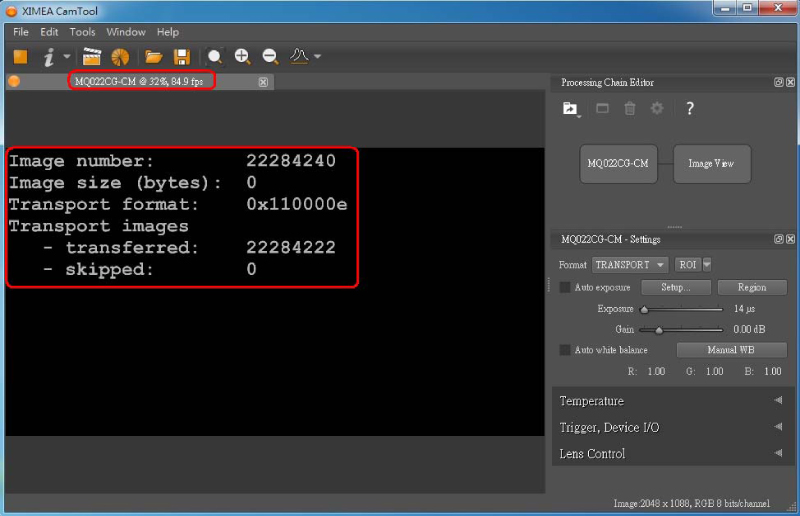Screen dimensions: 800x516
Task: Enable the Auto white balance checkbox
Action: [x=564, y=350]
